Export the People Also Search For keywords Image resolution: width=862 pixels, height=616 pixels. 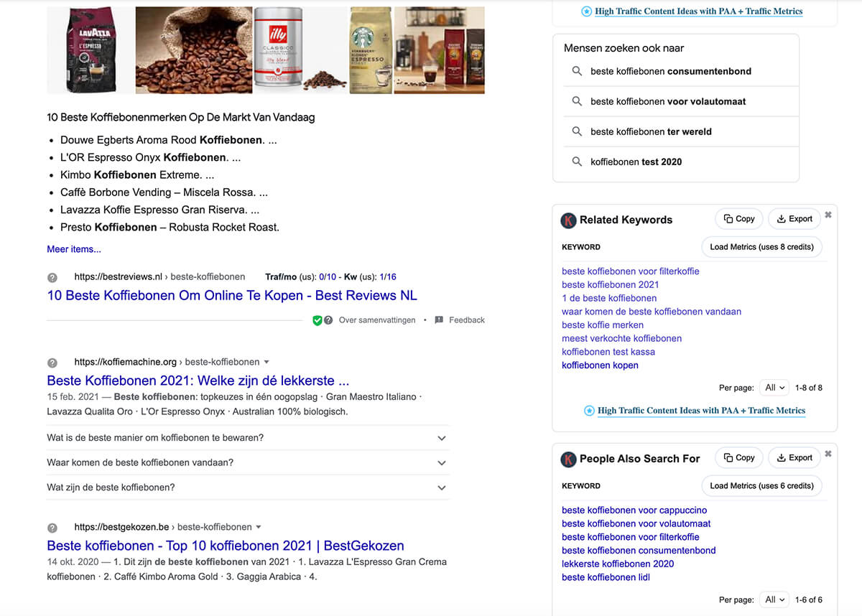pos(794,458)
